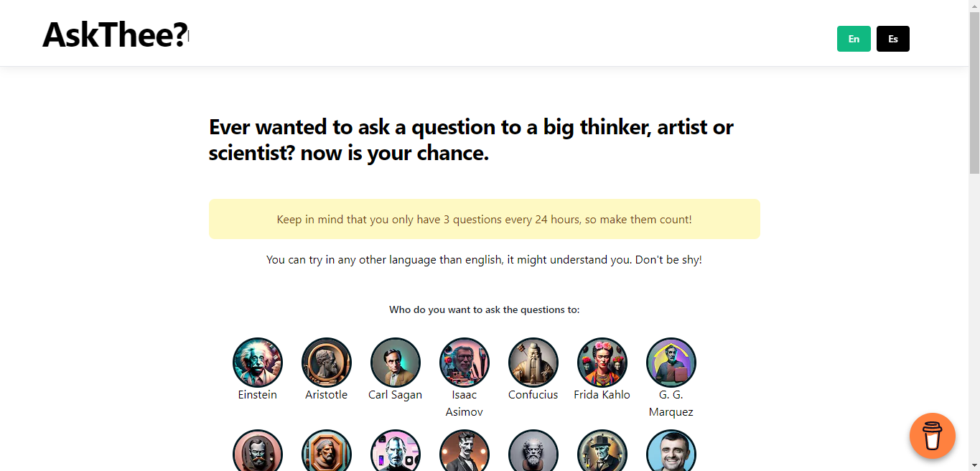Select Isaac Asimov's portrait
The height and width of the screenshot is (471, 980).
coord(465,363)
